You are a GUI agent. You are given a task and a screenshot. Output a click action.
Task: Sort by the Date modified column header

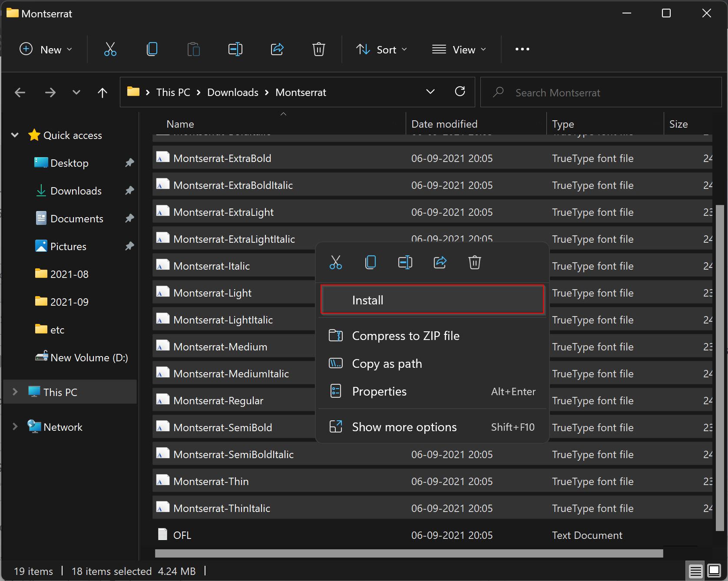[476, 124]
